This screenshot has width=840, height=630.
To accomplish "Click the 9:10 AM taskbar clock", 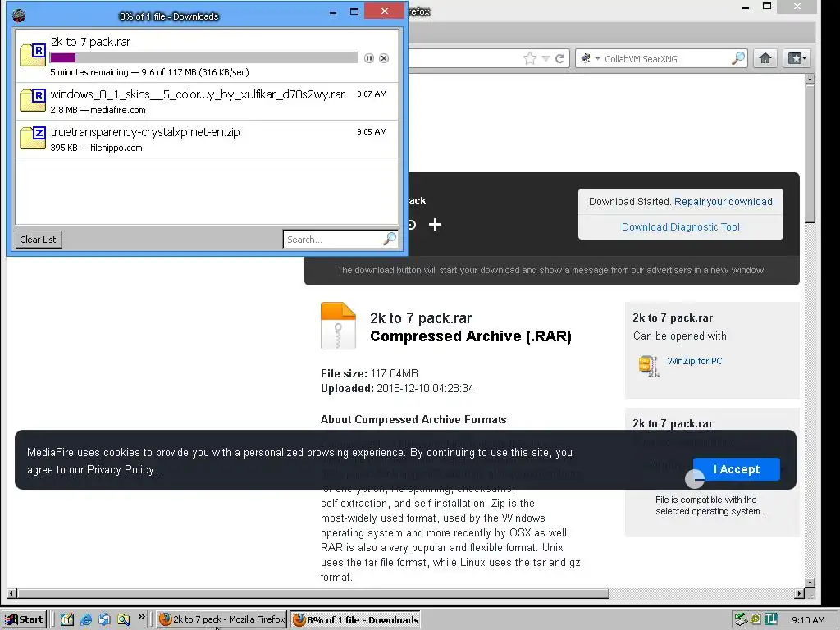I will point(808,620).
